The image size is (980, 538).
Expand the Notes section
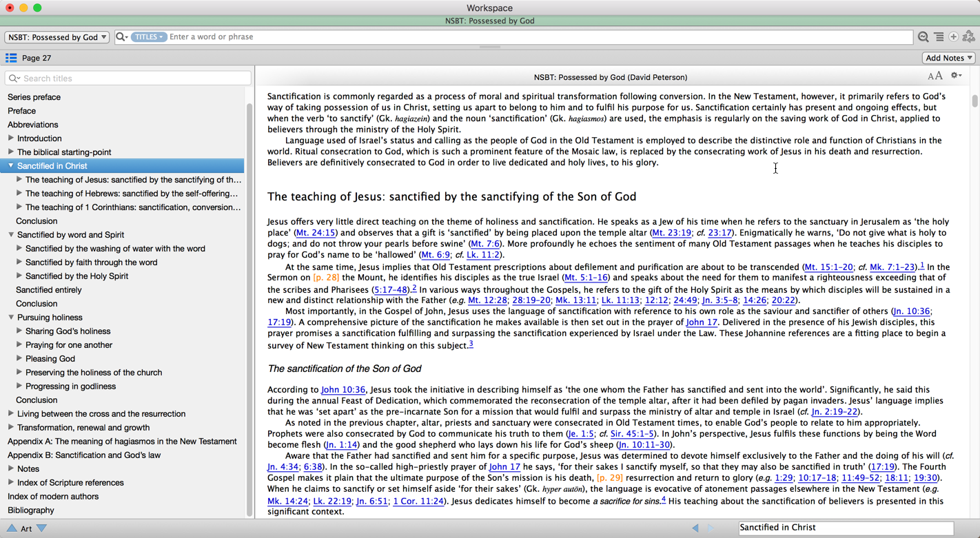pos(10,468)
